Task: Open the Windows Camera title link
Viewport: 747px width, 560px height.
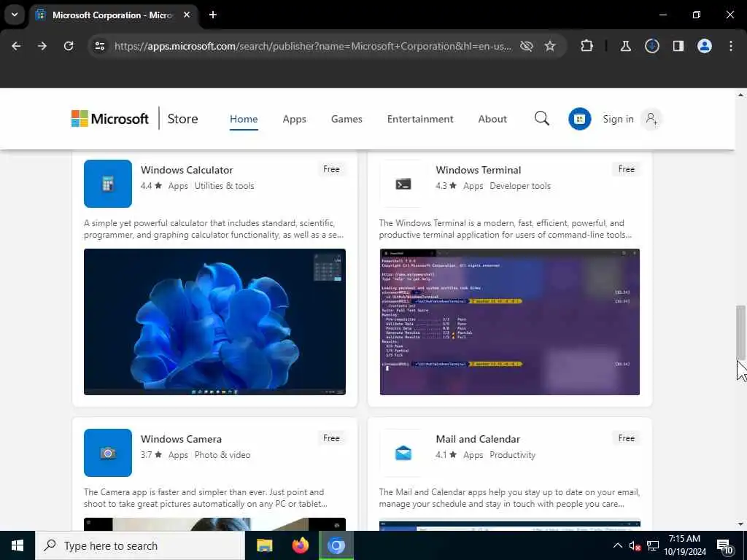Action: [x=181, y=439]
